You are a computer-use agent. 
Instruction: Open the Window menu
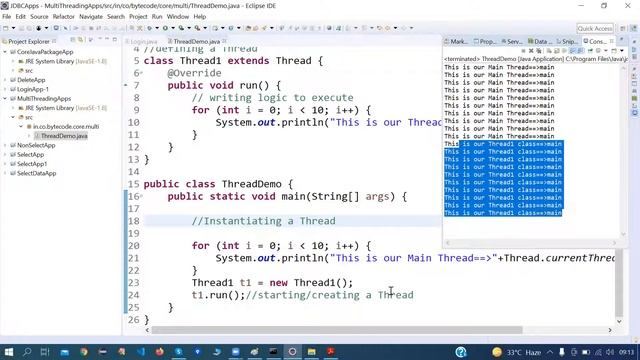[x=178, y=17]
